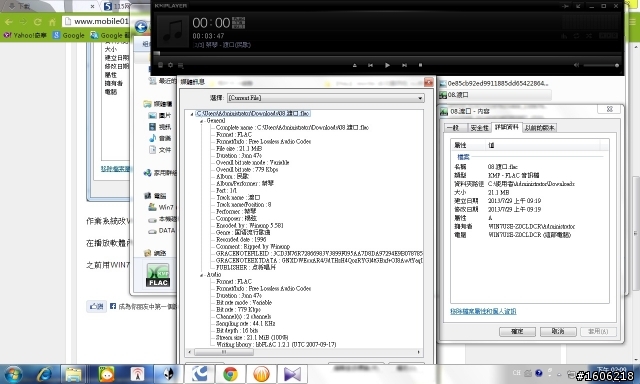Screen dimensions: 640x384
Task: Open Chrome from taskbar
Action: (x=230, y=374)
